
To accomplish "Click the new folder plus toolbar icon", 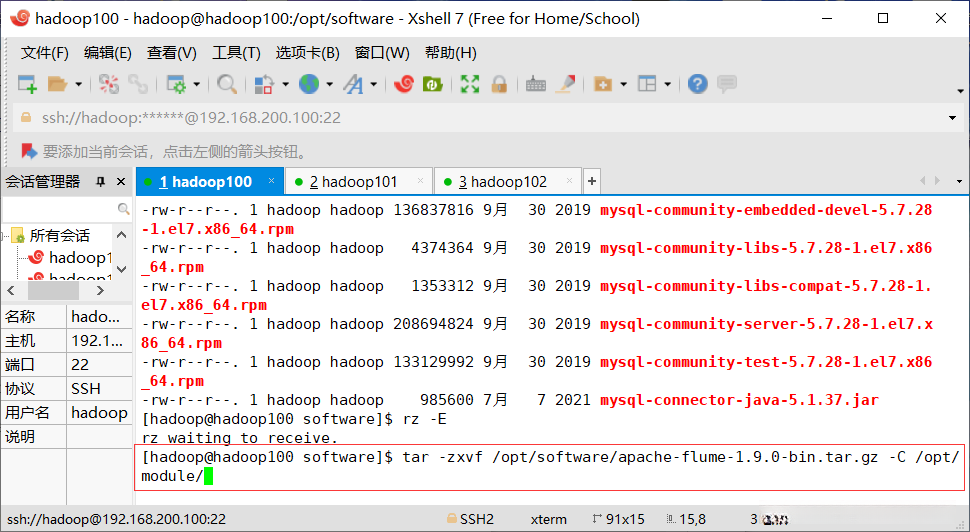I will point(603,84).
